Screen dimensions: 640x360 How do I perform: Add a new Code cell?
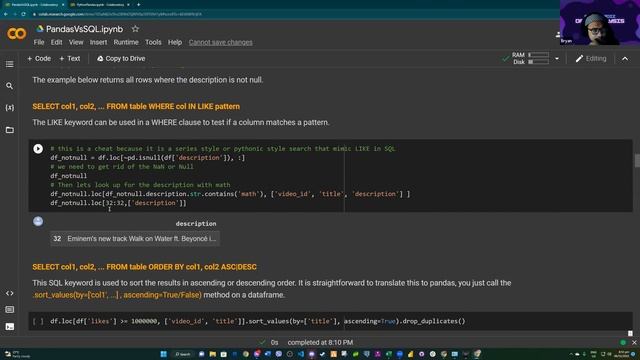pyautogui.click(x=39, y=59)
